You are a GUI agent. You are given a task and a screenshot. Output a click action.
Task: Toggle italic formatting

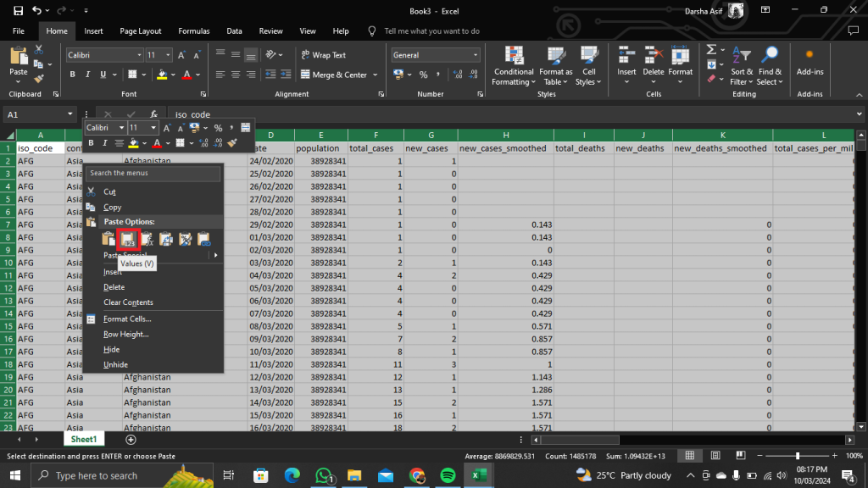[86, 75]
